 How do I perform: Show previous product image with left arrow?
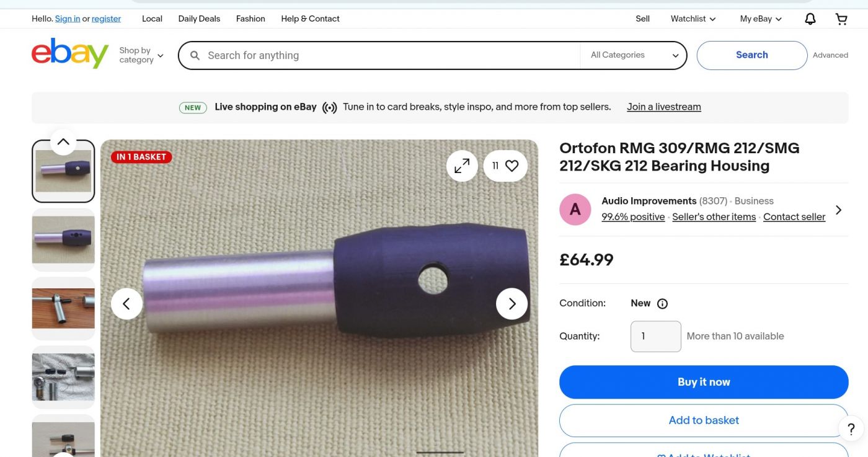click(126, 304)
